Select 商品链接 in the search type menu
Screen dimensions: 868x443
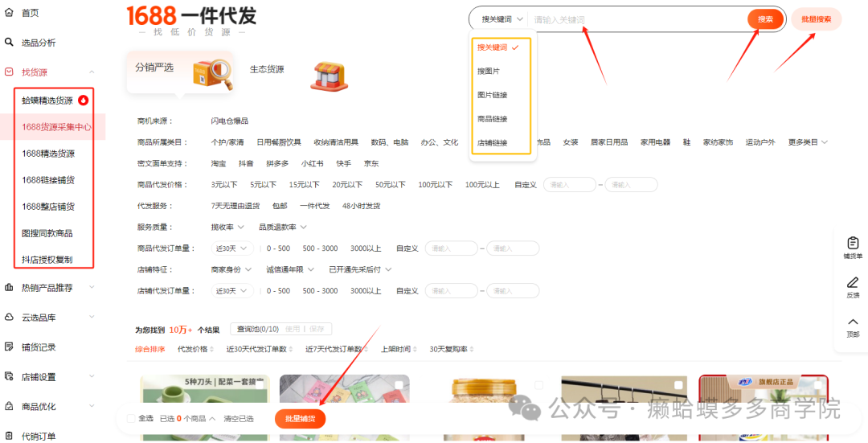(x=492, y=119)
